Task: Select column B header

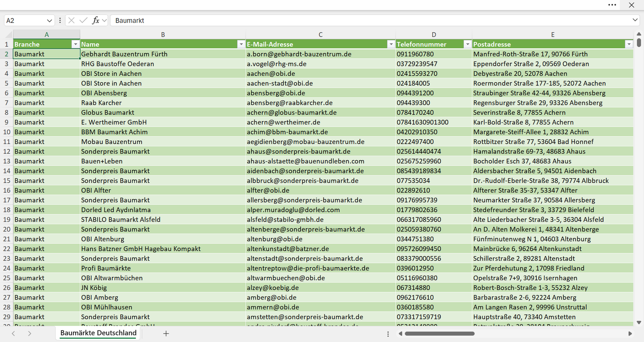Action: 163,35
